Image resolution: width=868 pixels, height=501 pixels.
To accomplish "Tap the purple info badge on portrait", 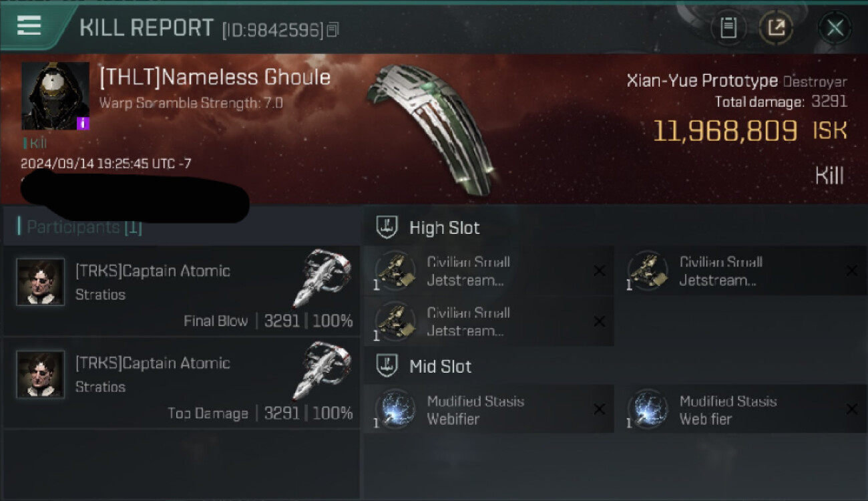I will pos(83,124).
